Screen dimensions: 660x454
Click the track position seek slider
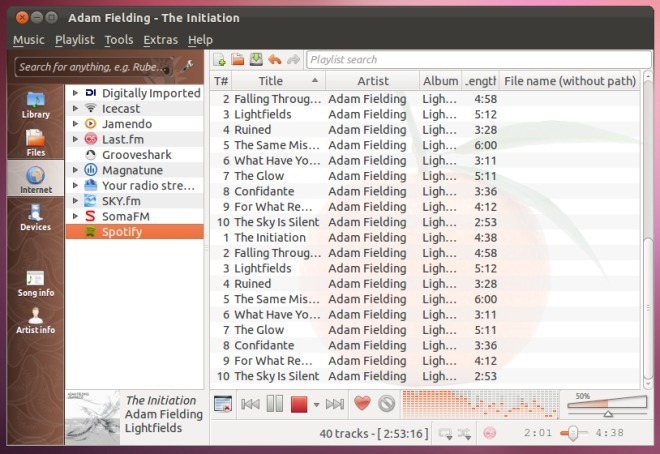[x=573, y=433]
